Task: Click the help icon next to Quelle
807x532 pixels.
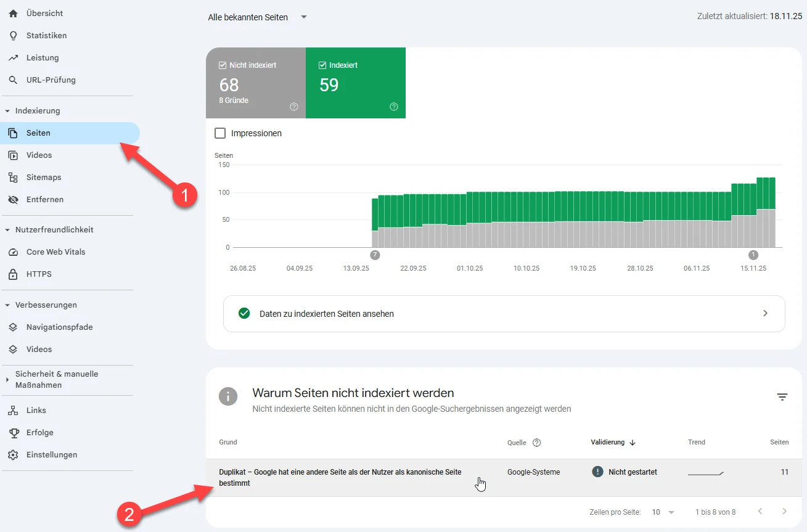Action: 536,442
